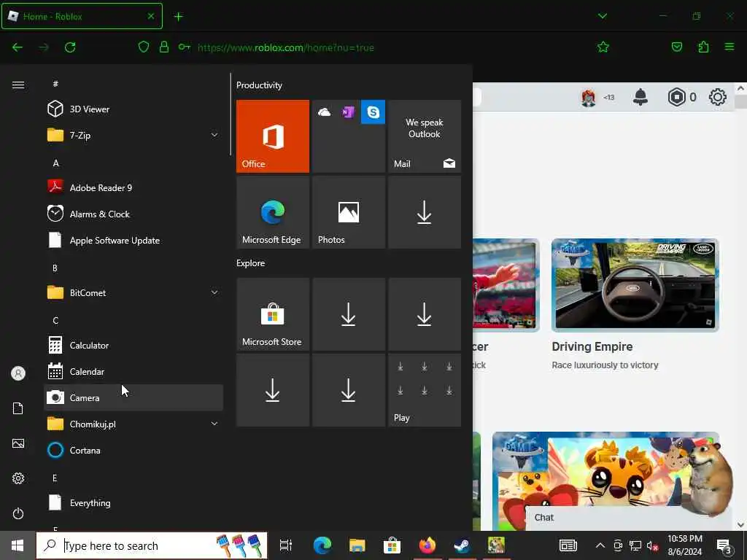Image resolution: width=747 pixels, height=560 pixels.
Task: Open the Calendar app
Action: 133,371
